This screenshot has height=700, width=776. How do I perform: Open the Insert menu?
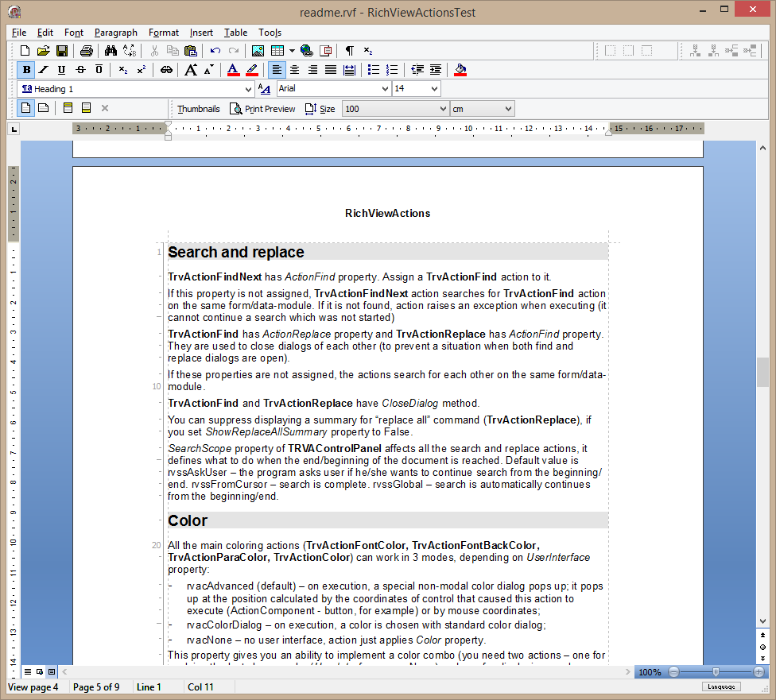click(x=201, y=33)
